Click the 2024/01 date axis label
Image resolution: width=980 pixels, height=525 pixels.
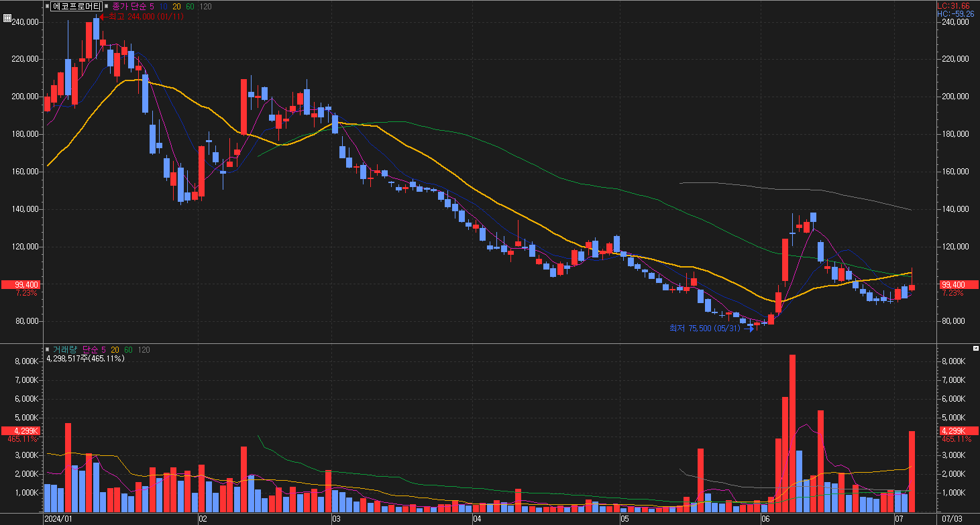pyautogui.click(x=57, y=519)
